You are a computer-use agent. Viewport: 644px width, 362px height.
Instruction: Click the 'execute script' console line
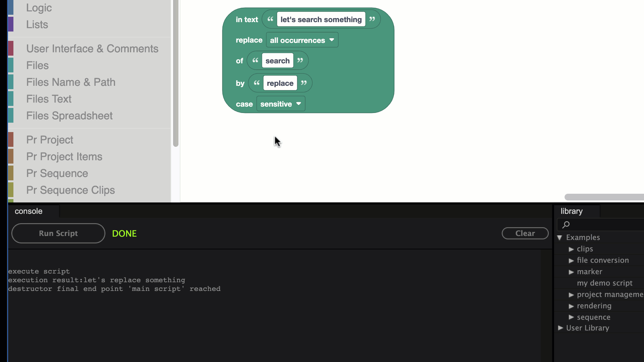tap(39, 271)
